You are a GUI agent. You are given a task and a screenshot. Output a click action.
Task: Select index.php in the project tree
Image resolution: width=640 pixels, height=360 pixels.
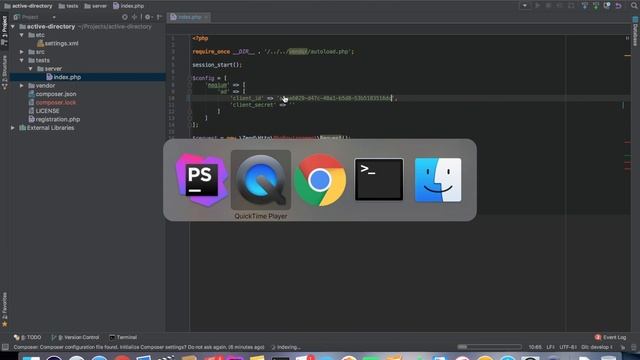(x=63, y=77)
